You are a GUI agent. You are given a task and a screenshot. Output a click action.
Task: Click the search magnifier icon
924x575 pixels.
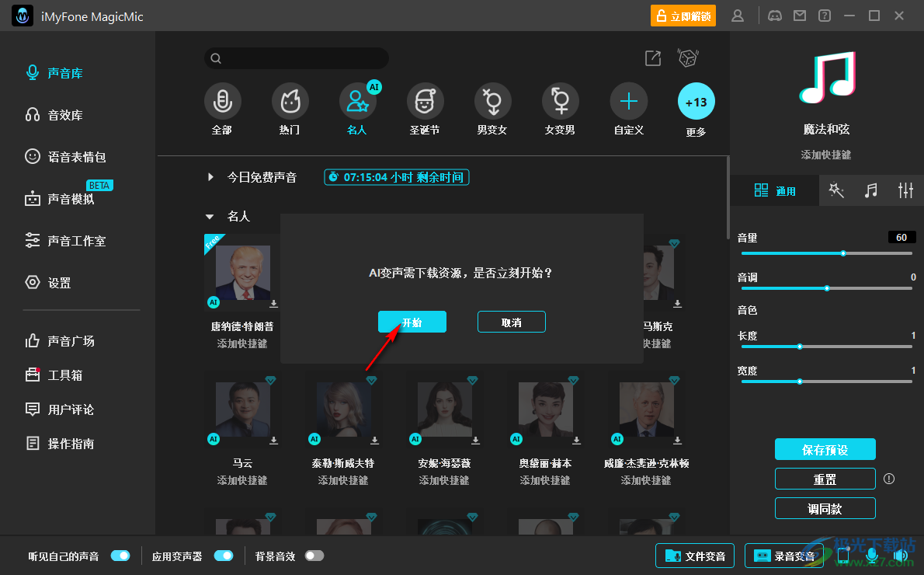click(216, 58)
